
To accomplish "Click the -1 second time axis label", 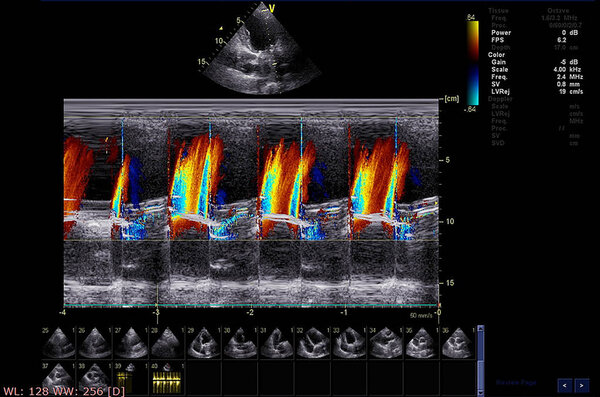I will tap(344, 312).
